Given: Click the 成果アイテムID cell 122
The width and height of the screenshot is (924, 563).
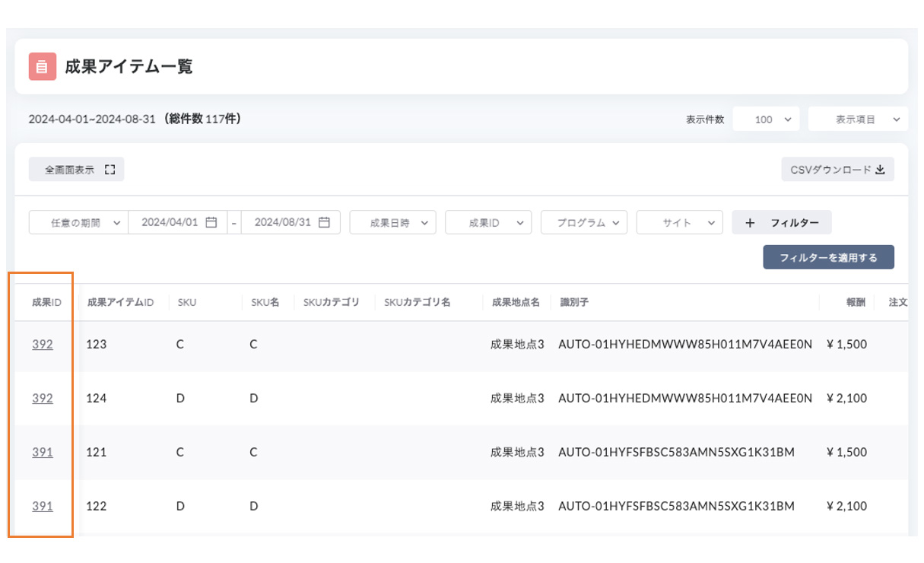Looking at the screenshot, I should [97, 506].
